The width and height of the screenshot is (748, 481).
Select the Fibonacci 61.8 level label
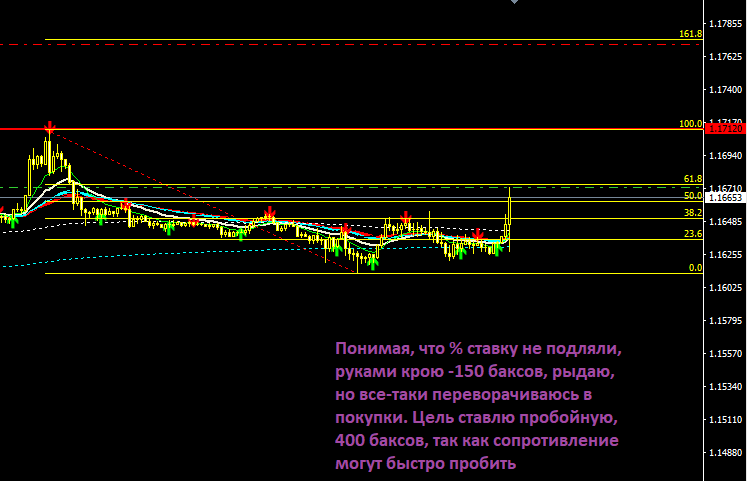tap(693, 179)
